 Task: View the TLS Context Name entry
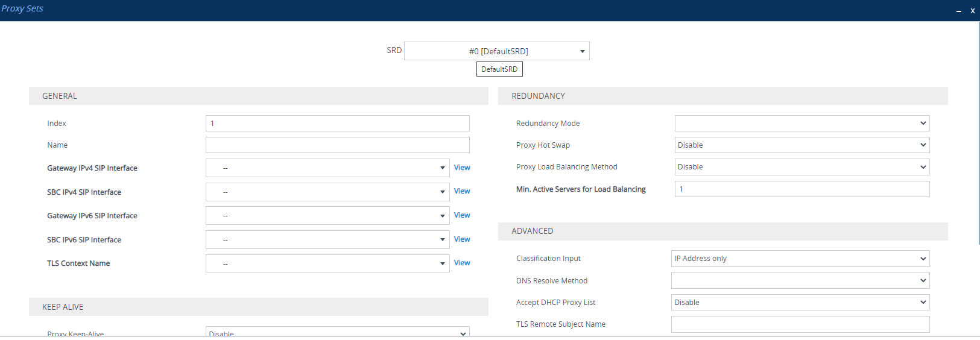462,263
